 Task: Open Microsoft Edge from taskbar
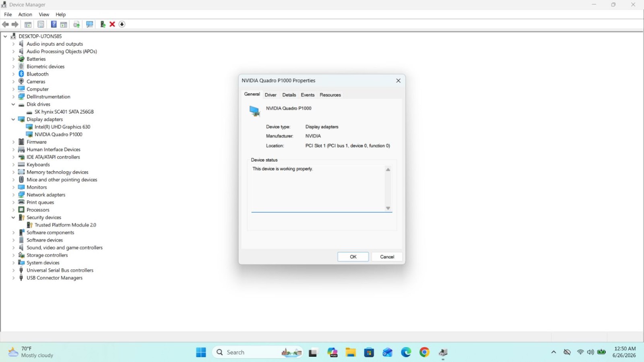(x=406, y=352)
